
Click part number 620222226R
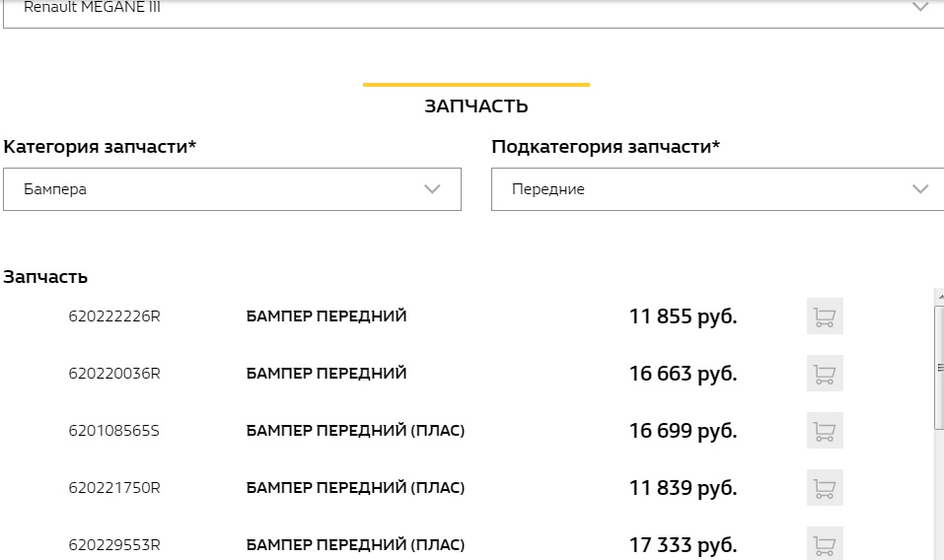114,316
